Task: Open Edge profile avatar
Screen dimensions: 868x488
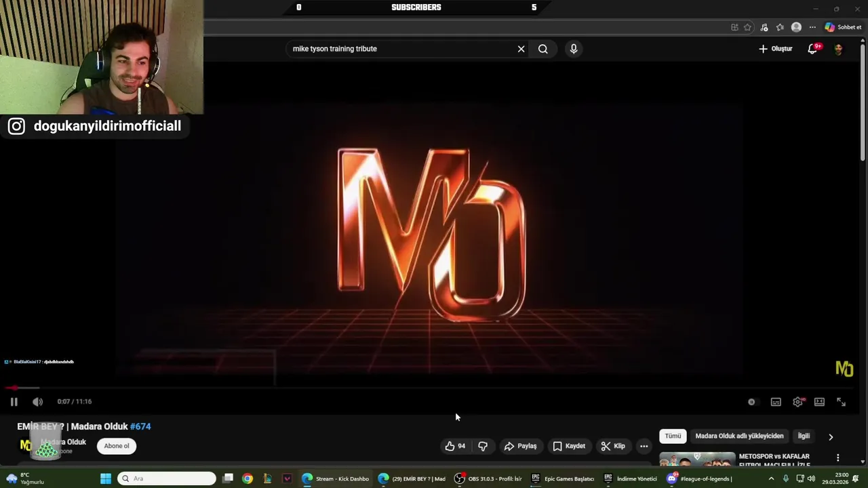Action: point(796,27)
